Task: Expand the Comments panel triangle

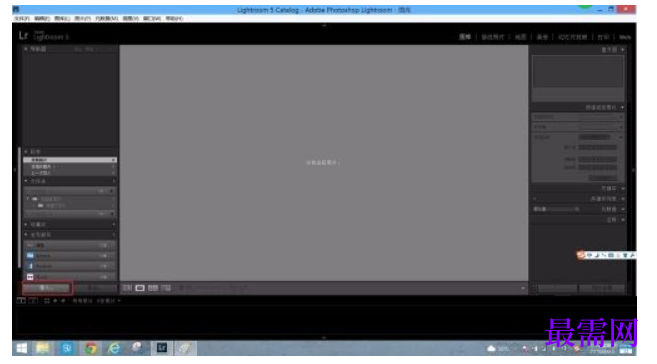Action: click(x=623, y=219)
